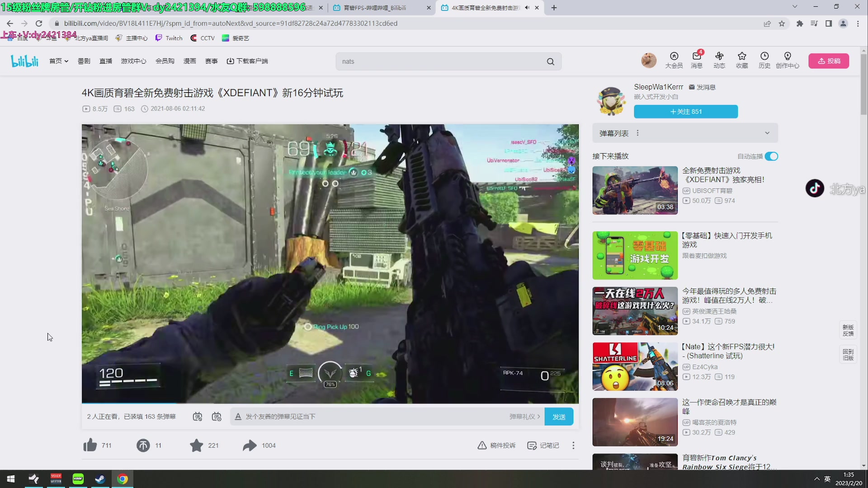
Task: Click 发送 to send danmaku
Action: click(x=559, y=417)
